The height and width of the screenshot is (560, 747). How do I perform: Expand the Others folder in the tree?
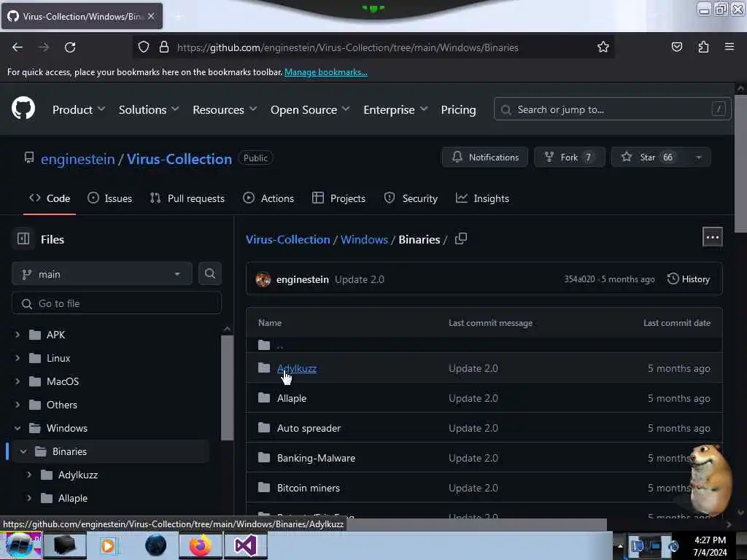[x=18, y=405]
